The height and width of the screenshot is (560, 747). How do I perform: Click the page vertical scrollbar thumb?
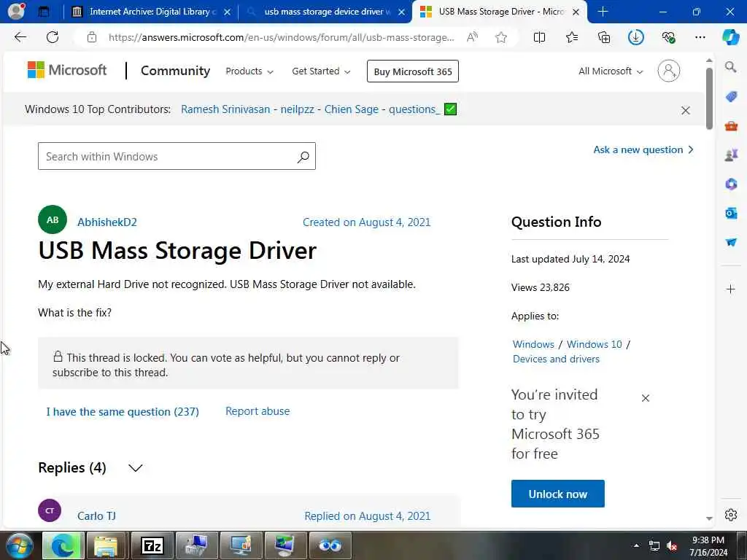point(709,98)
